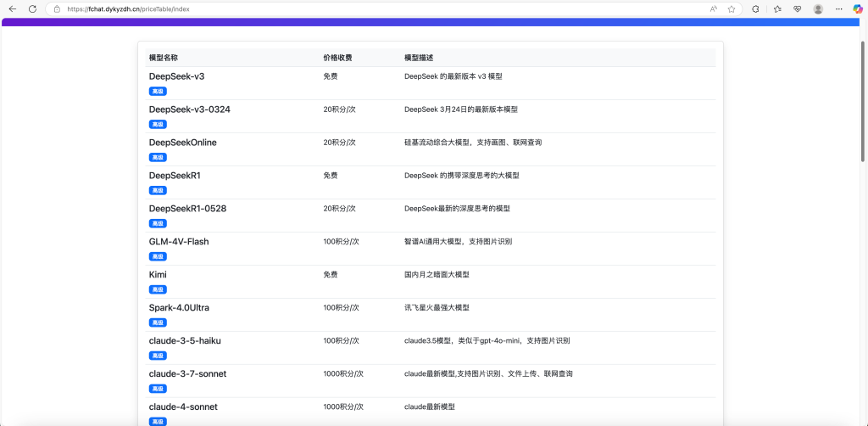The height and width of the screenshot is (426, 868).
Task: Open site info lock icon in address bar
Action: 57,8
